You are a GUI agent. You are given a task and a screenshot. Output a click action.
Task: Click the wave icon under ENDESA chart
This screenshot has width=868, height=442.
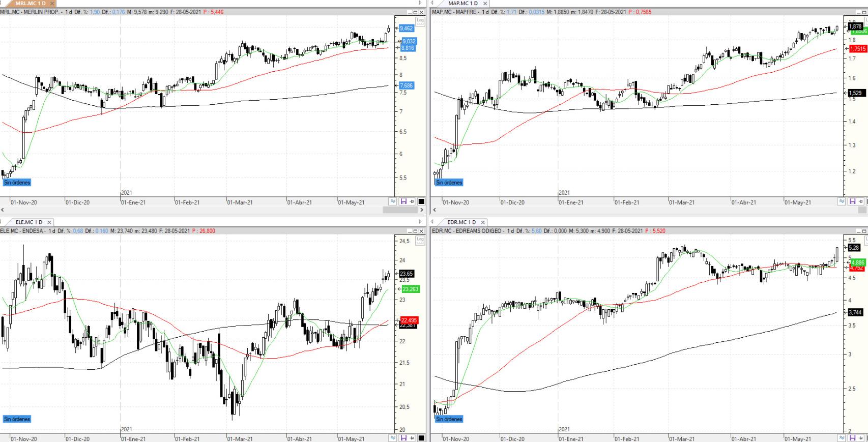(x=393, y=438)
